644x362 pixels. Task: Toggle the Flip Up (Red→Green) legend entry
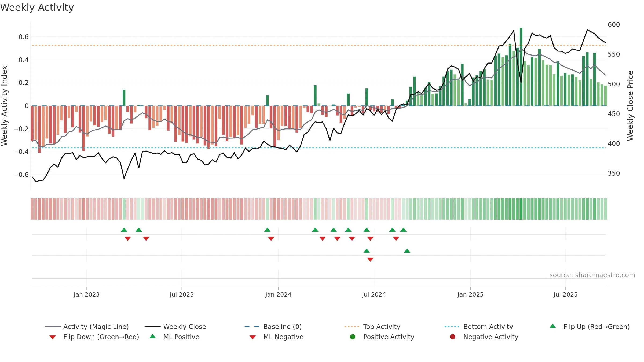590,327
